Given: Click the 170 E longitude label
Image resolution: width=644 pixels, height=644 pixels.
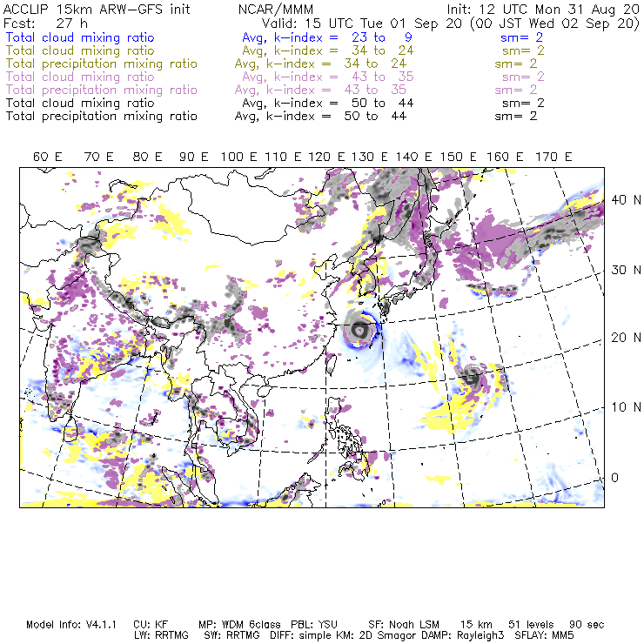Looking at the screenshot, I should click(553, 157).
